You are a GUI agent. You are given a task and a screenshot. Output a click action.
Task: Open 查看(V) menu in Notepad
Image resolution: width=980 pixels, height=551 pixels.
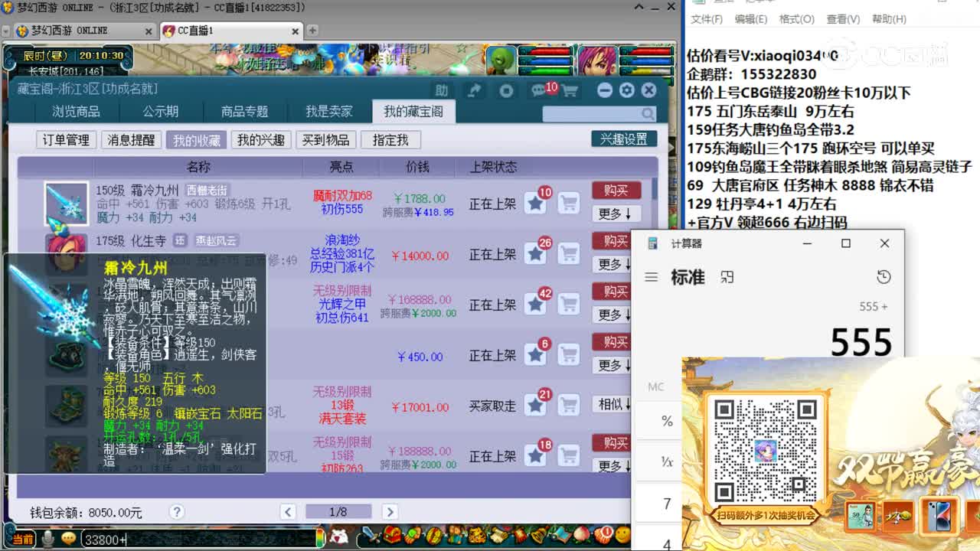[843, 19]
